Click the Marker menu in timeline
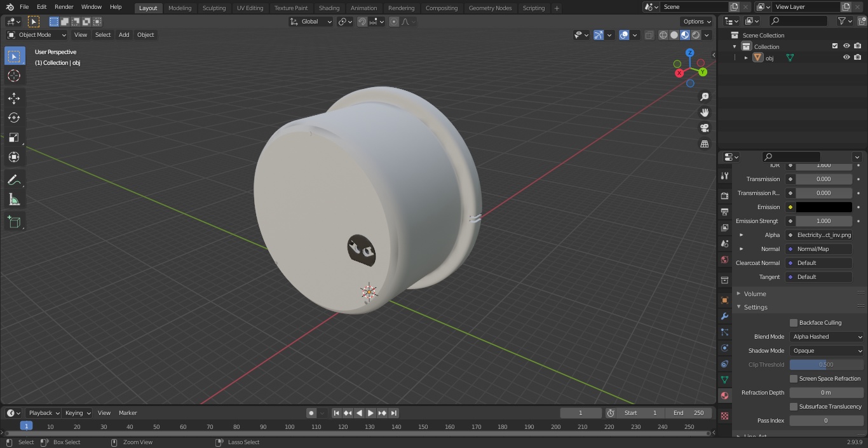868x448 pixels. (128, 413)
